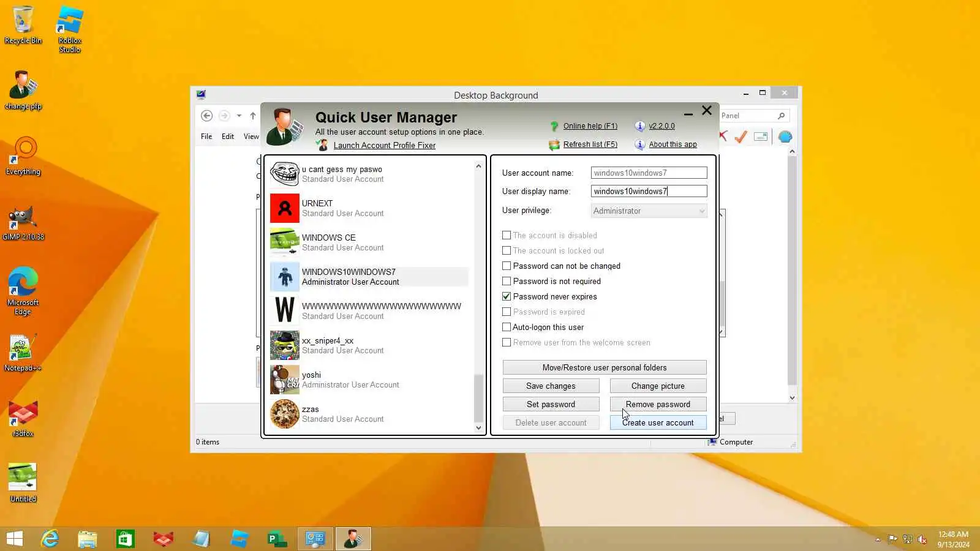Open the 'Online help (F1)' link

590,126
